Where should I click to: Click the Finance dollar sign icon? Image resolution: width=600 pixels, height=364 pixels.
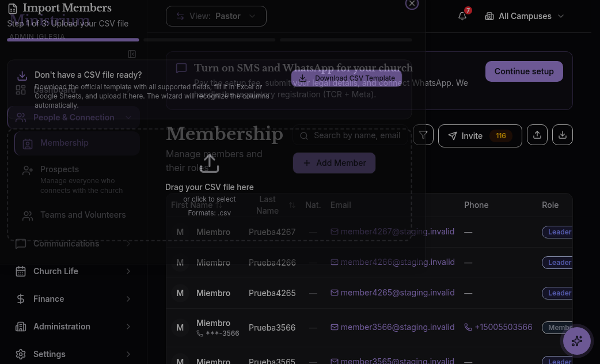21,299
